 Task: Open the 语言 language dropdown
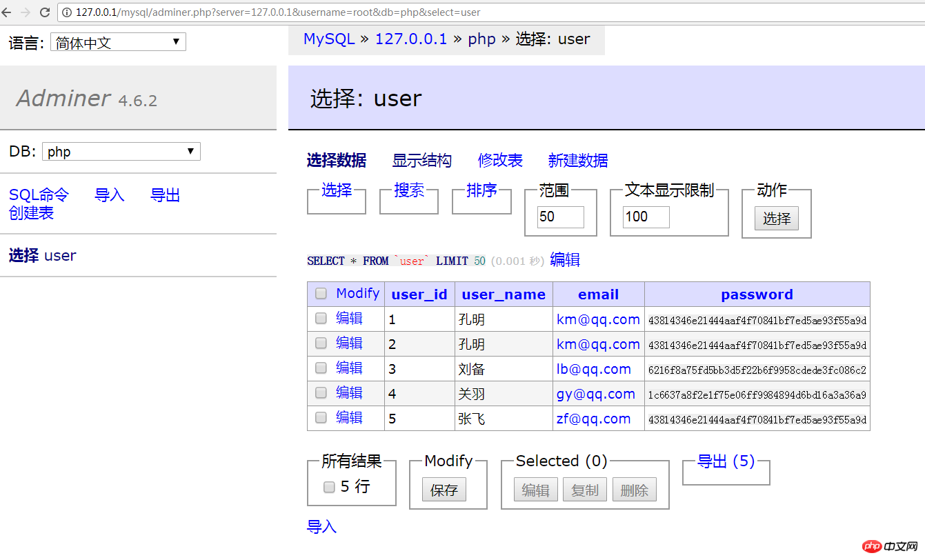coord(118,42)
